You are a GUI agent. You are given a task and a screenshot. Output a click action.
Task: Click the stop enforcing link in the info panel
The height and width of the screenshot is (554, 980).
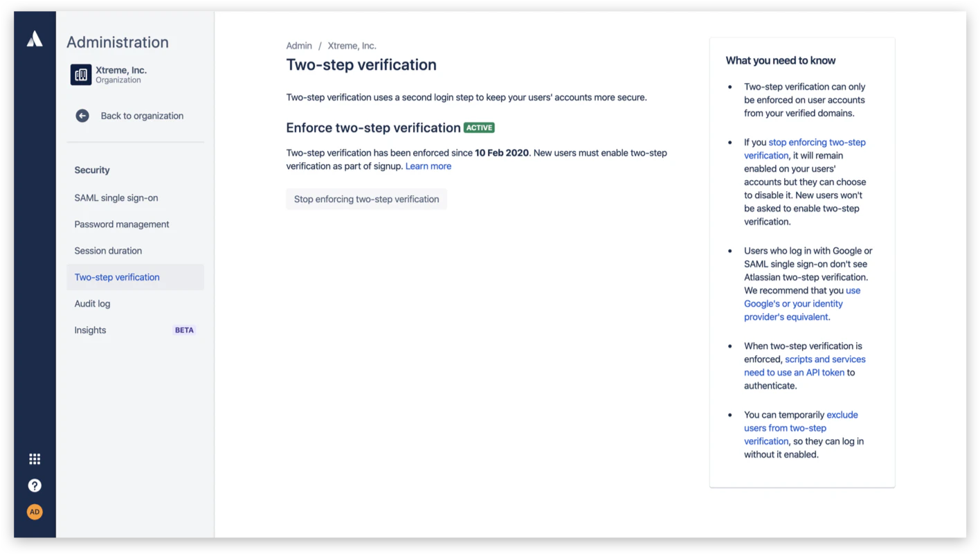817,142
